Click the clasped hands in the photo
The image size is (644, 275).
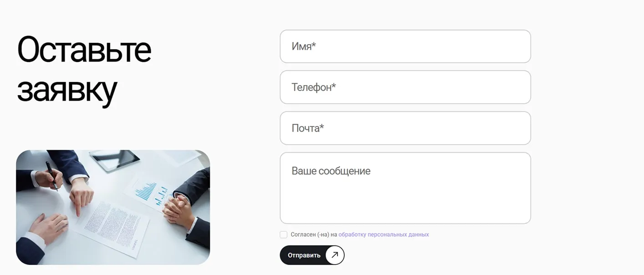[x=177, y=207]
